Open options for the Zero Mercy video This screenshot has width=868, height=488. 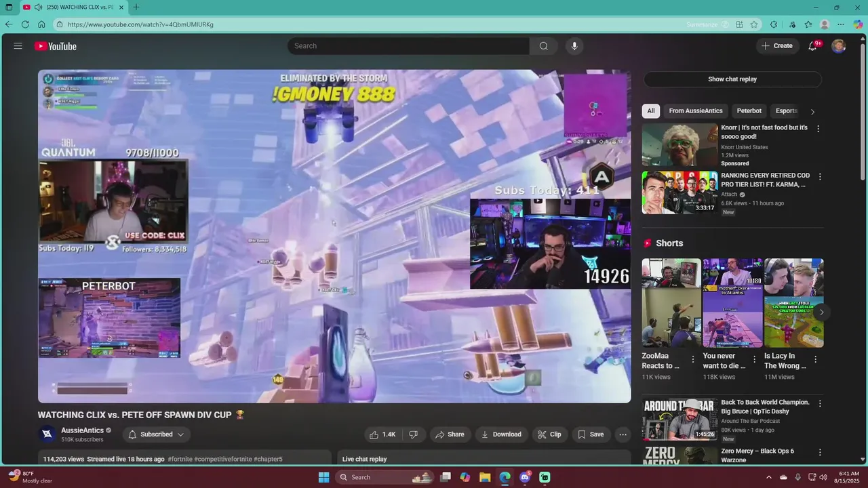tap(820, 453)
